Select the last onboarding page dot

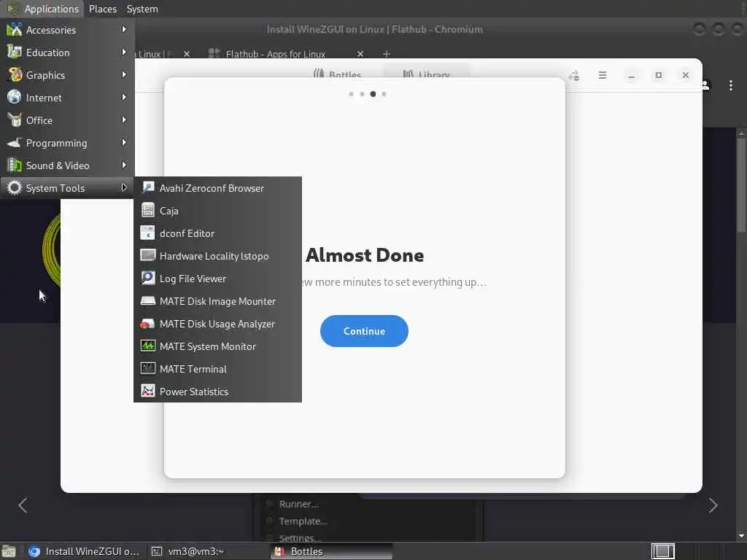pos(384,94)
